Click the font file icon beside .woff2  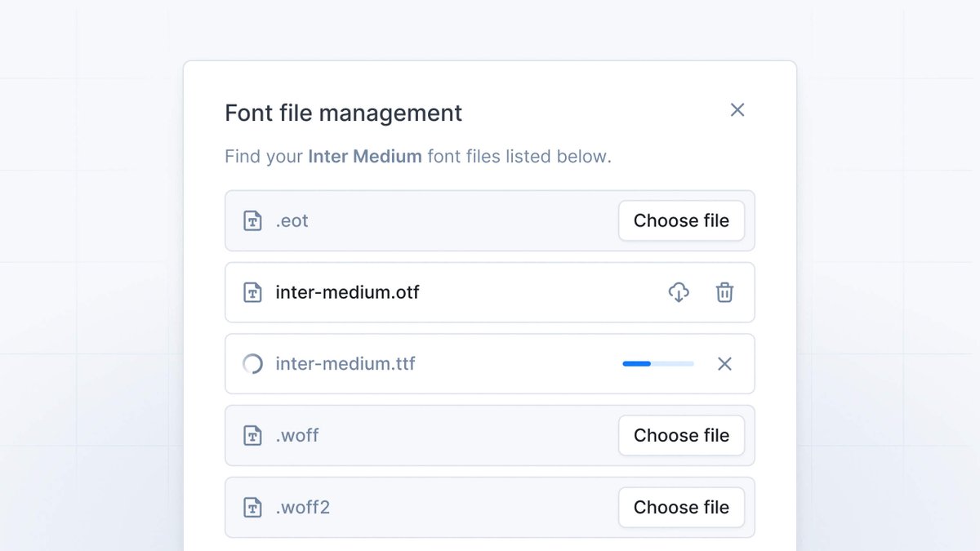(253, 507)
